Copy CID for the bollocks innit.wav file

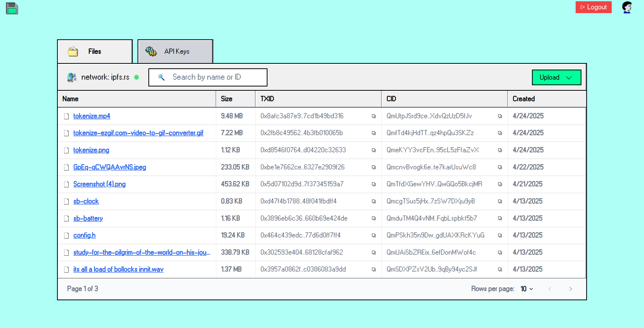click(500, 270)
